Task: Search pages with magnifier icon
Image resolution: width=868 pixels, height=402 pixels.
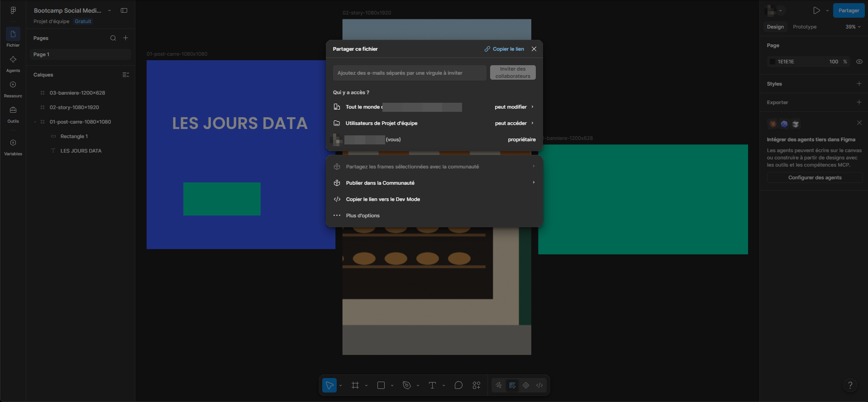Action: point(113,38)
